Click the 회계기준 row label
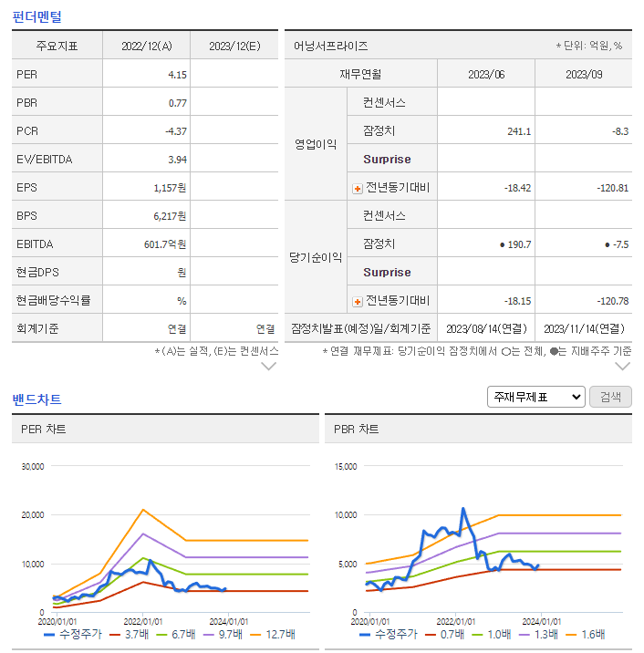The image size is (644, 653). coord(37,328)
